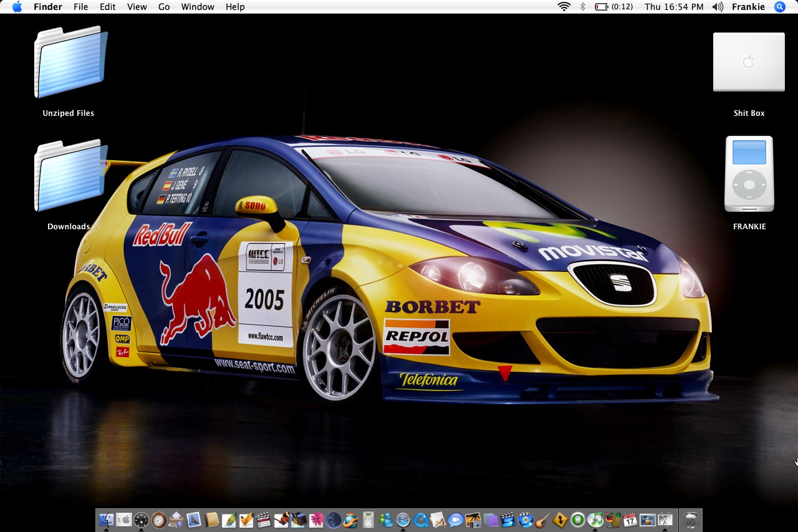Click the Trash in the dock
The width and height of the screenshot is (798, 532).
[x=691, y=520]
